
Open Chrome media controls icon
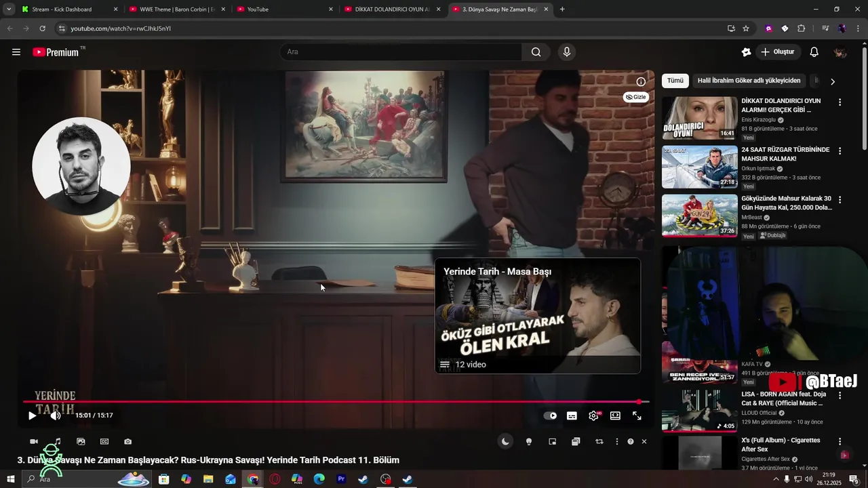[x=825, y=28]
